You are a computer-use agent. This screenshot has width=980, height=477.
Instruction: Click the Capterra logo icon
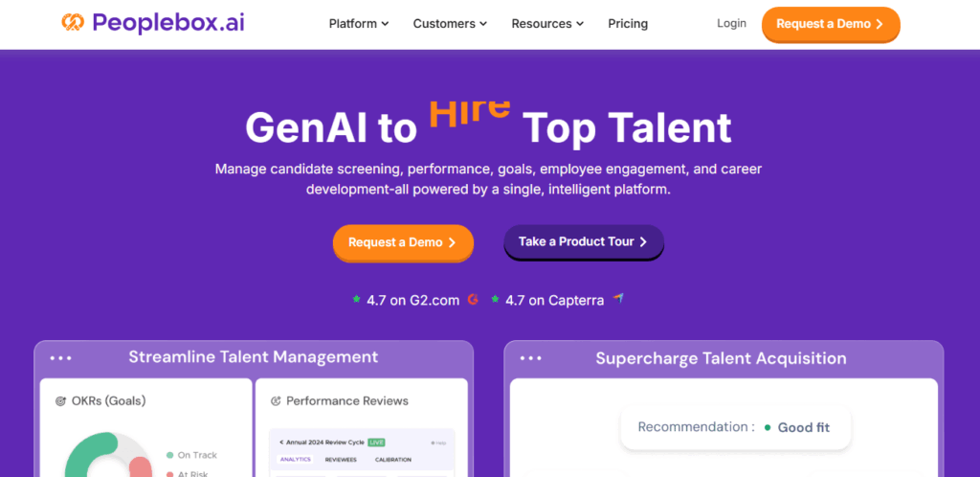point(619,299)
